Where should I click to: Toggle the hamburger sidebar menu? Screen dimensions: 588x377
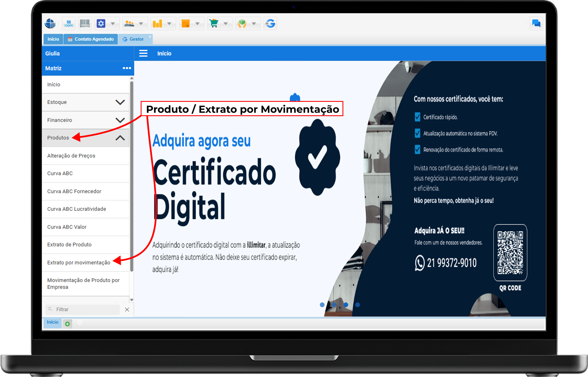click(143, 53)
